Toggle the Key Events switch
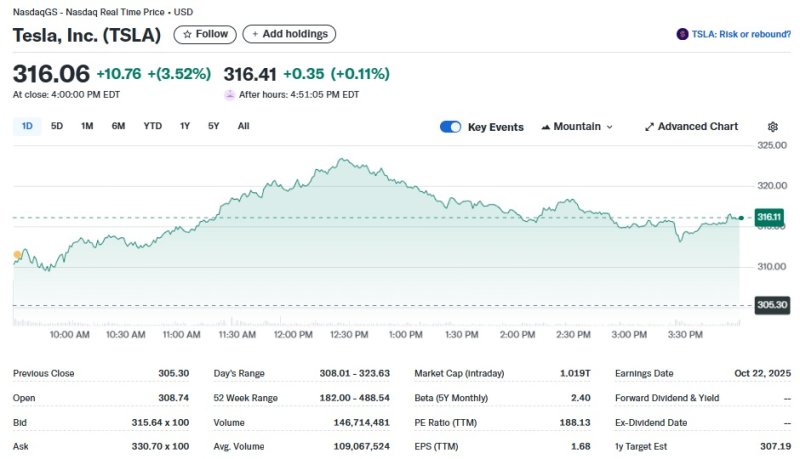 click(x=450, y=127)
